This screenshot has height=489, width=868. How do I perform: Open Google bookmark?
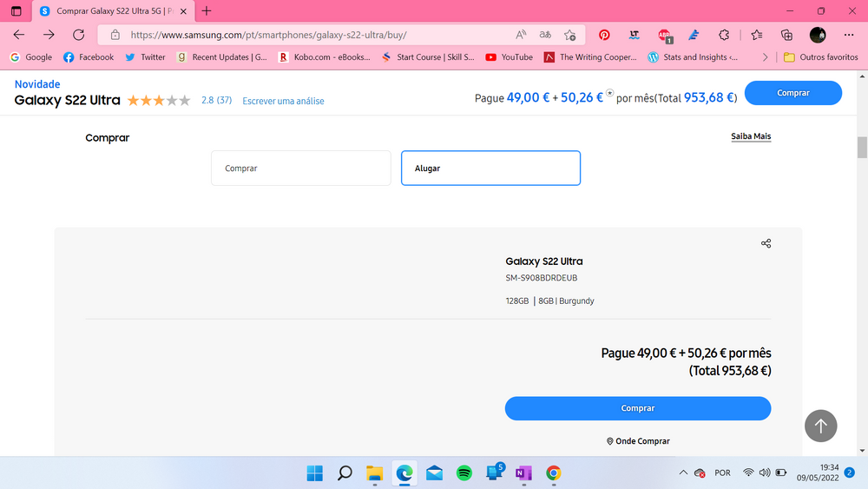[x=31, y=57]
